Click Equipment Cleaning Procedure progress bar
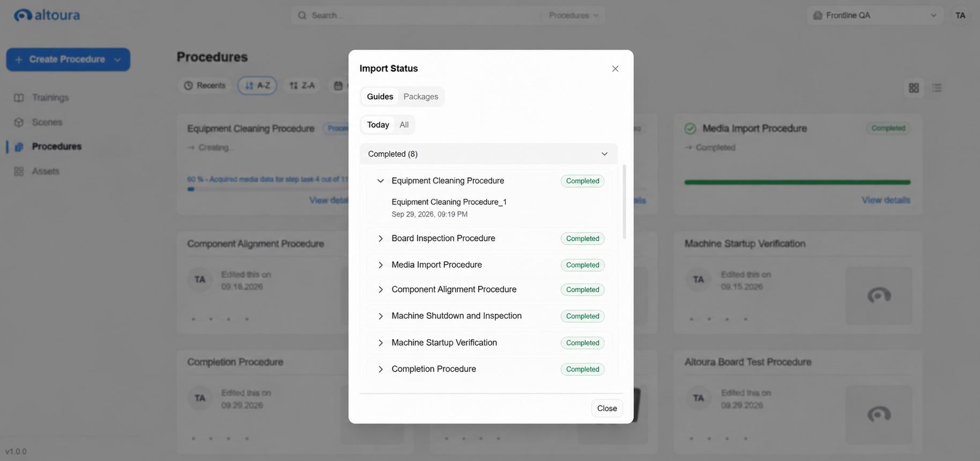 268,189
